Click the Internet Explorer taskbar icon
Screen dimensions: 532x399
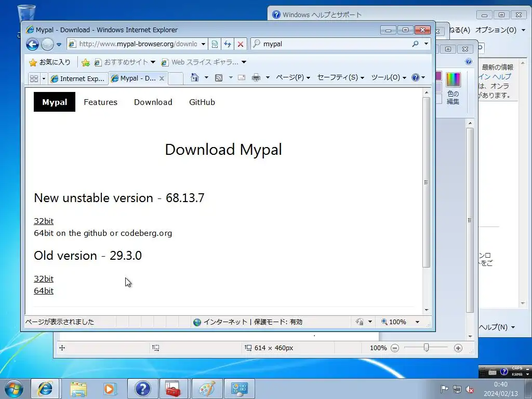(x=45, y=389)
